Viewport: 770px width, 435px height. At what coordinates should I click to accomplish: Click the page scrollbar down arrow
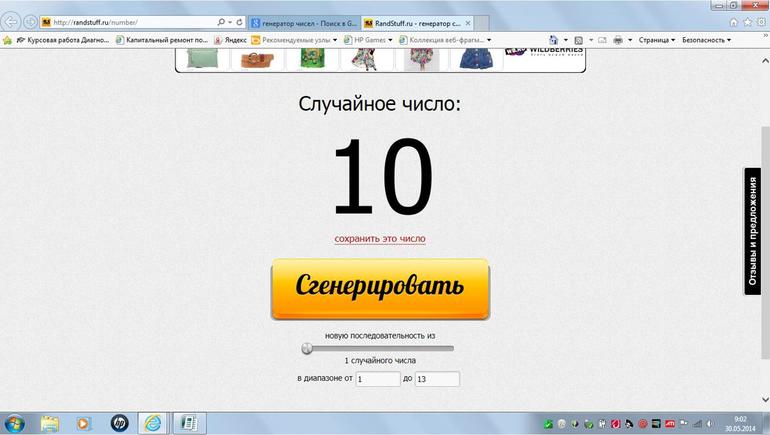point(766,400)
